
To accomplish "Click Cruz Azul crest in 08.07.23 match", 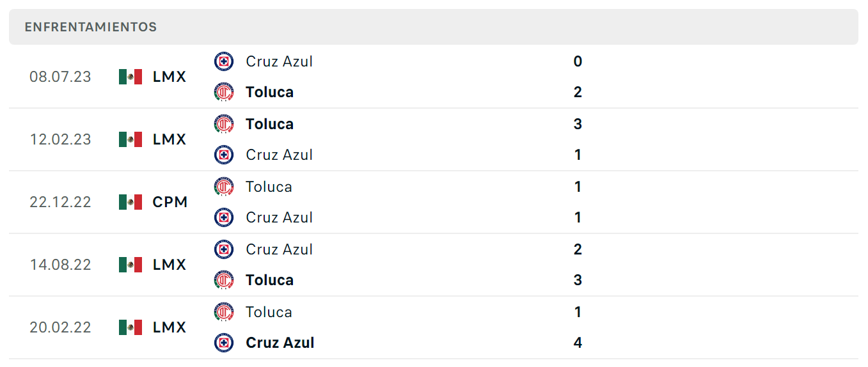I will [224, 61].
